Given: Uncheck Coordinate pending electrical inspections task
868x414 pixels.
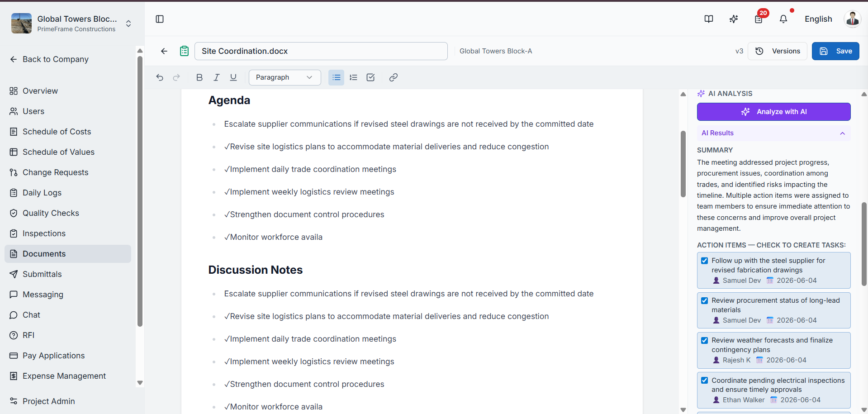Looking at the screenshot, I should coord(704,381).
